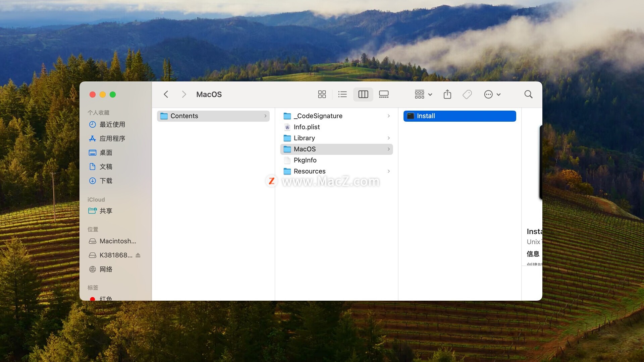Select the Macintosh HD volume
This screenshot has height=362, width=644.
[118, 241]
